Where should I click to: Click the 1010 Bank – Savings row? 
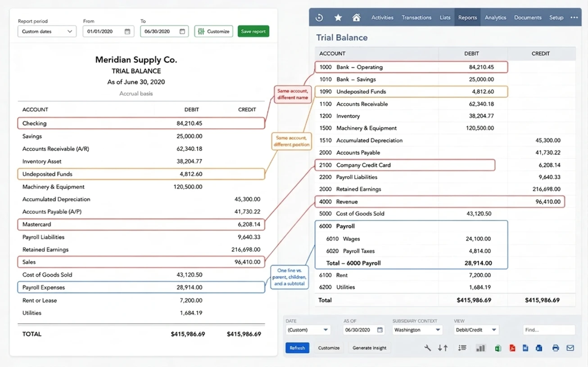[x=445, y=80]
